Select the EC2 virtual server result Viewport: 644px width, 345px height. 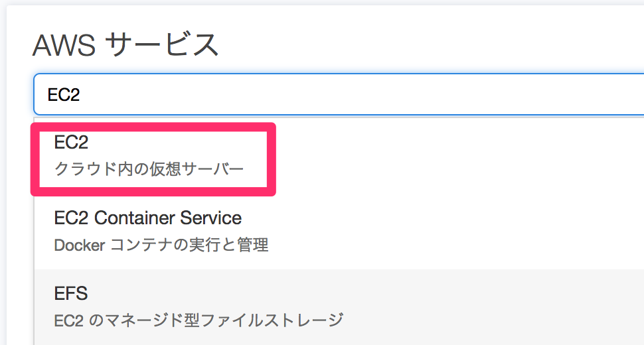[x=339, y=156]
